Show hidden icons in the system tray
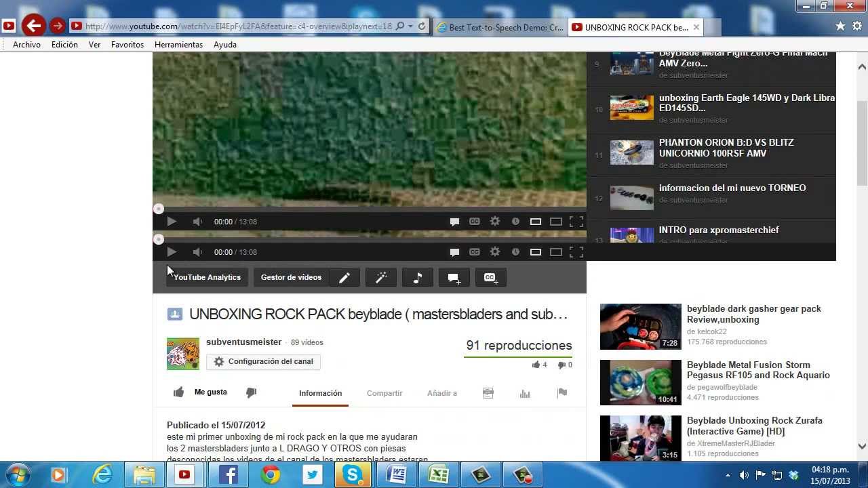 coord(728,475)
